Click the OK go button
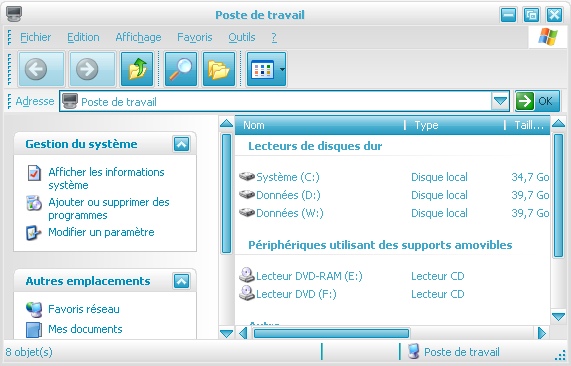This screenshot has width=571, height=366. [537, 101]
